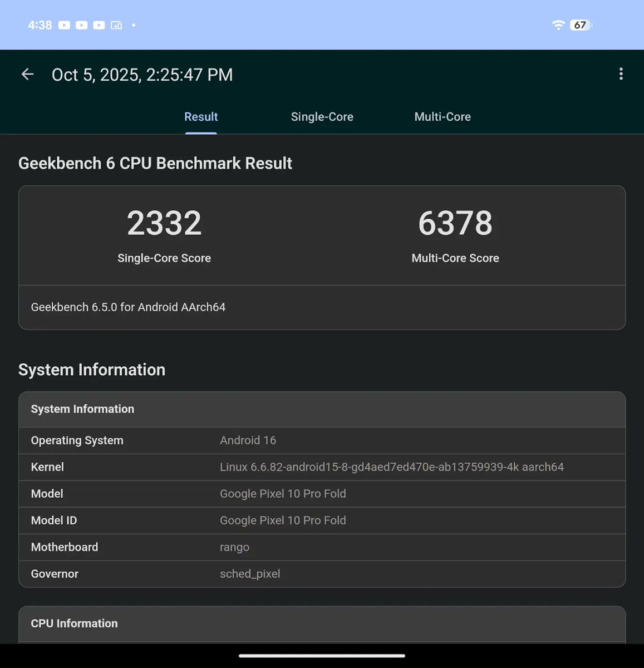This screenshot has height=668, width=644.
Task: Tap the back arrow icon
Action: click(x=27, y=74)
